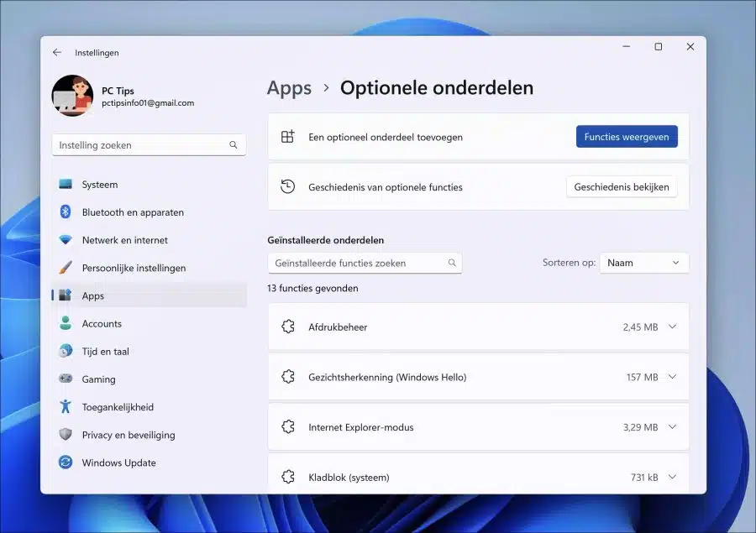756x533 pixels.
Task: Open Bluetooth en apparaten settings
Action: (x=149, y=212)
